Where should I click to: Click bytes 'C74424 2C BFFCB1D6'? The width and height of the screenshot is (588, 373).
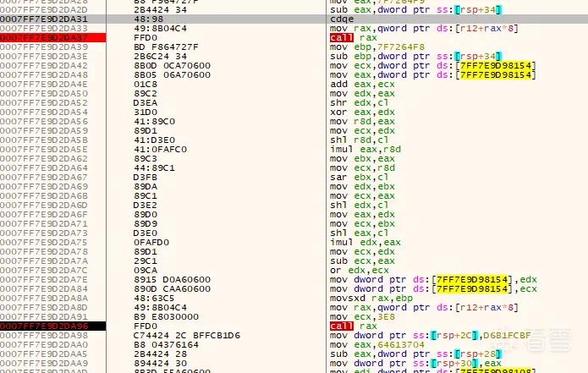[187, 336]
